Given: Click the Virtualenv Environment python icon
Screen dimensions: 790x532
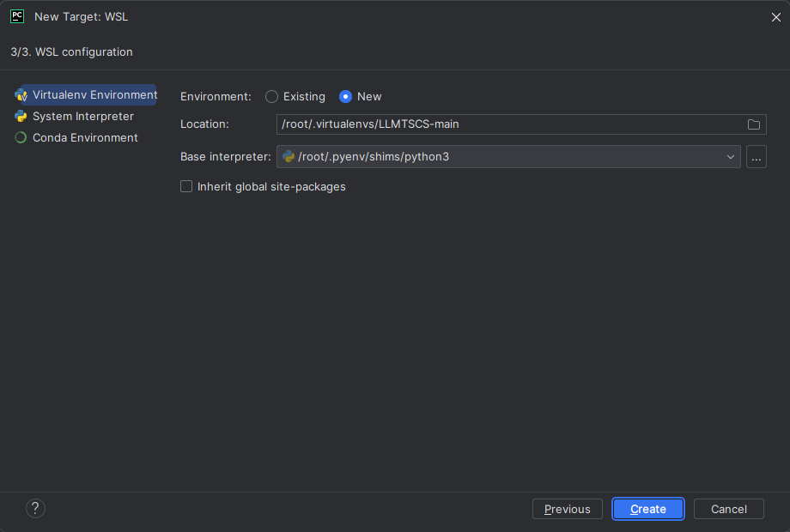Looking at the screenshot, I should tap(21, 95).
